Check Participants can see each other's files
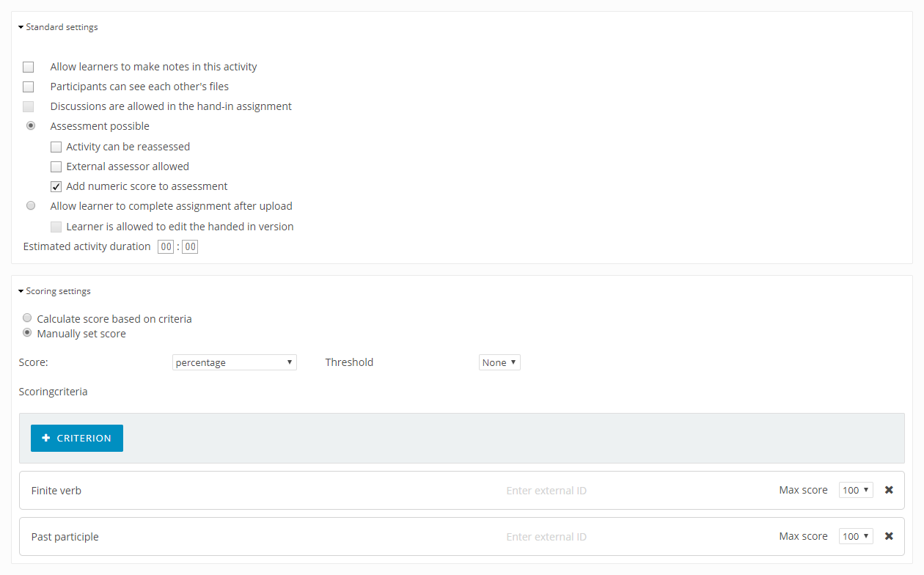 tap(28, 87)
